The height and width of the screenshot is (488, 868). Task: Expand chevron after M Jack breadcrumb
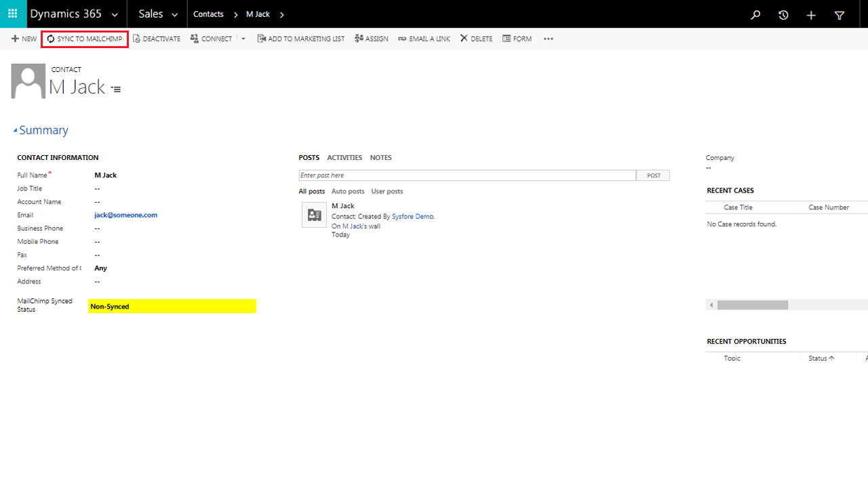click(281, 14)
